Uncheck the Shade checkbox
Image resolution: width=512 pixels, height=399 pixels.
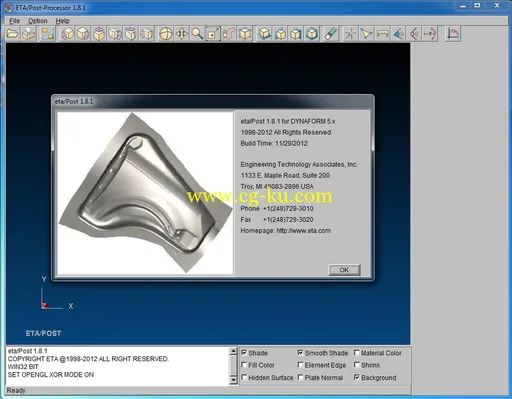tap(244, 353)
